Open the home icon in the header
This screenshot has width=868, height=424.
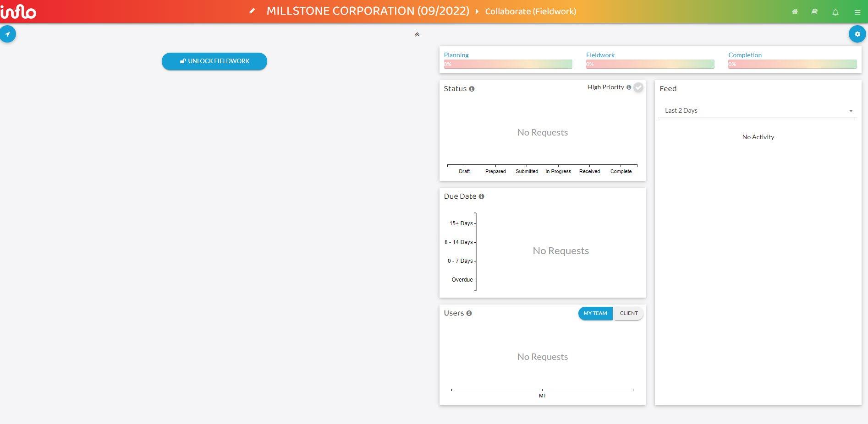(x=795, y=12)
